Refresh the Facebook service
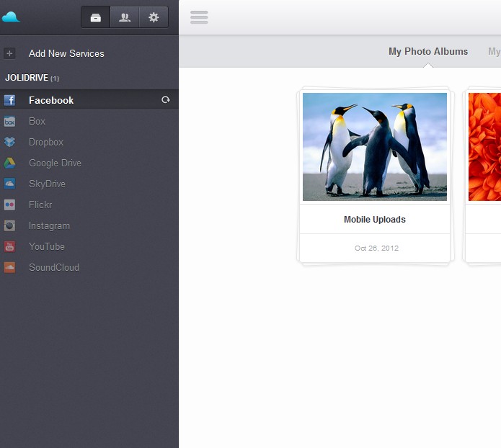501x448 pixels. click(165, 100)
